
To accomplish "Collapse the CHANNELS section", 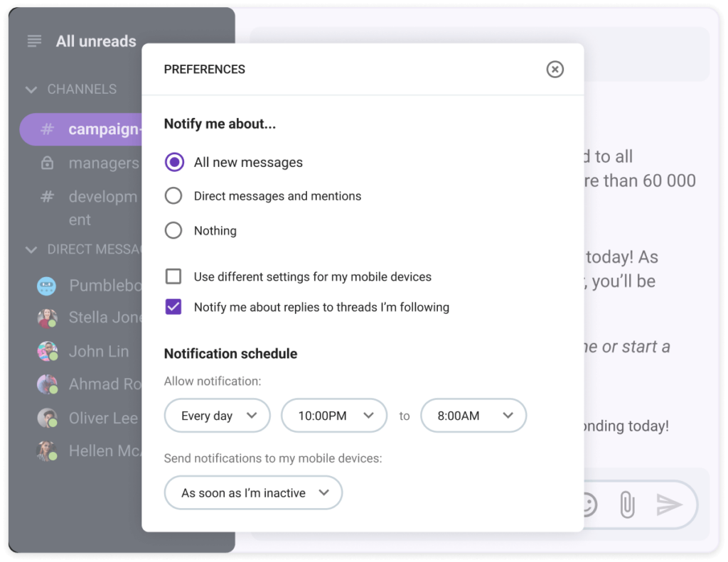I will [31, 90].
